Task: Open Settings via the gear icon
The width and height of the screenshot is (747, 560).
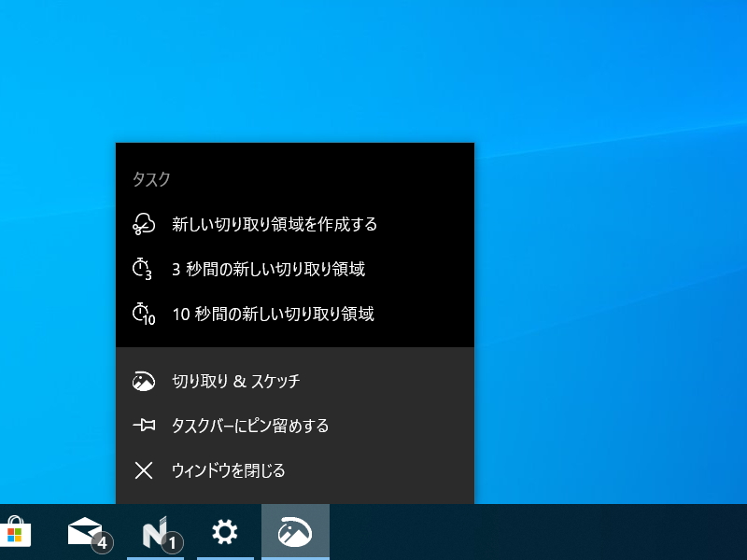Action: click(225, 534)
